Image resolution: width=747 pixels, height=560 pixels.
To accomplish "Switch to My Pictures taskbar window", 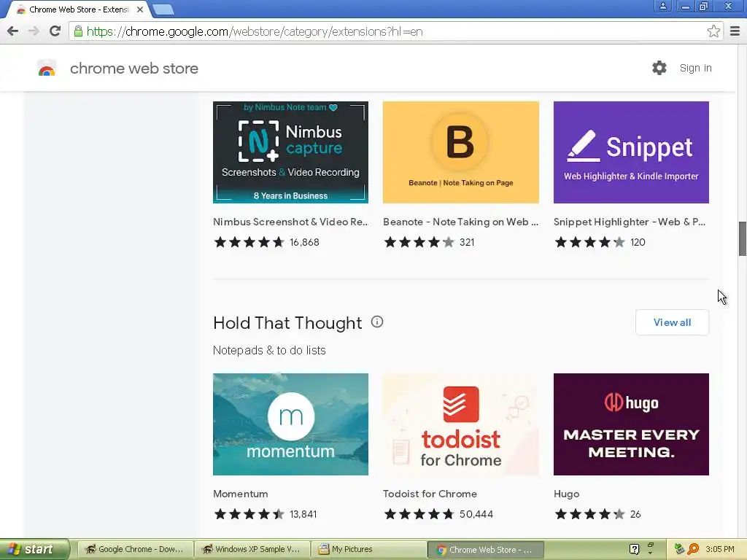I will 369,550.
